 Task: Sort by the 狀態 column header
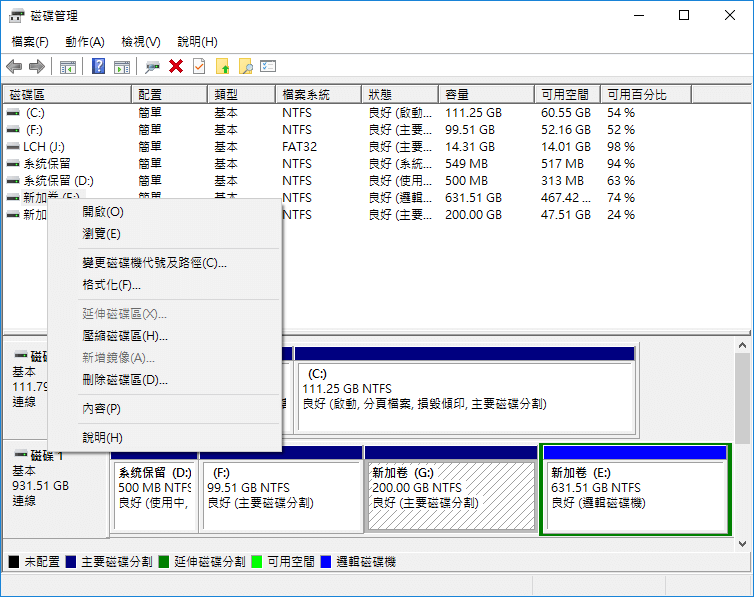point(400,95)
